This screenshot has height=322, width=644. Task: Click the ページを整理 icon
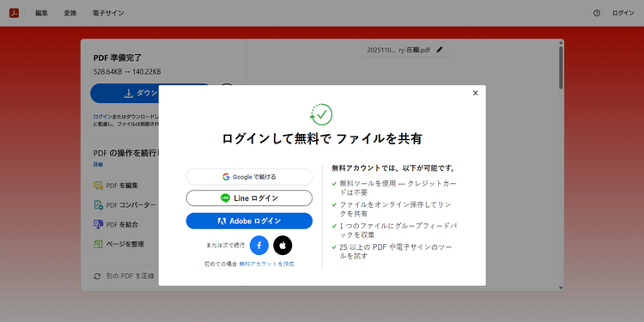click(98, 244)
